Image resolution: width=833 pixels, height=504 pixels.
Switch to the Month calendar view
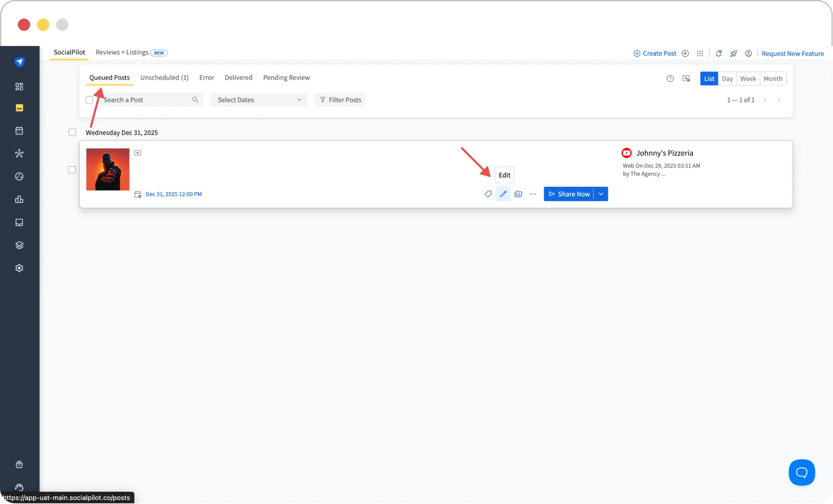point(773,79)
